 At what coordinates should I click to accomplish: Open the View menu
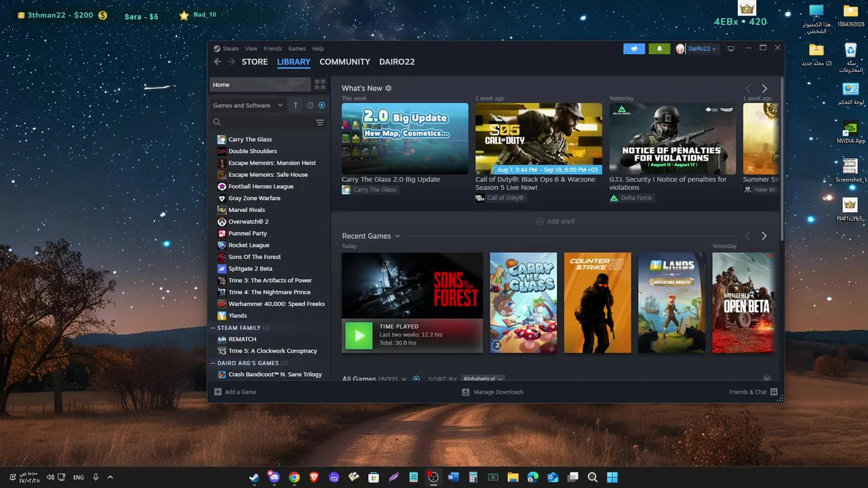pos(251,49)
